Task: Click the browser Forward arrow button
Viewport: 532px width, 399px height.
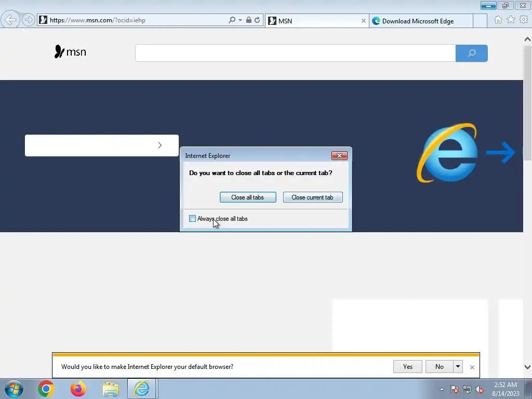Action: tap(29, 20)
